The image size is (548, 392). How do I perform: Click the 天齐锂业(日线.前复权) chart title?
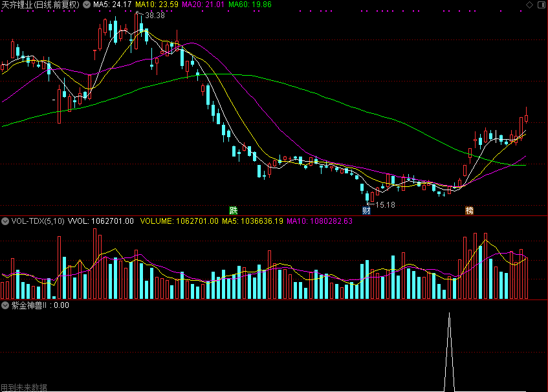click(x=41, y=5)
